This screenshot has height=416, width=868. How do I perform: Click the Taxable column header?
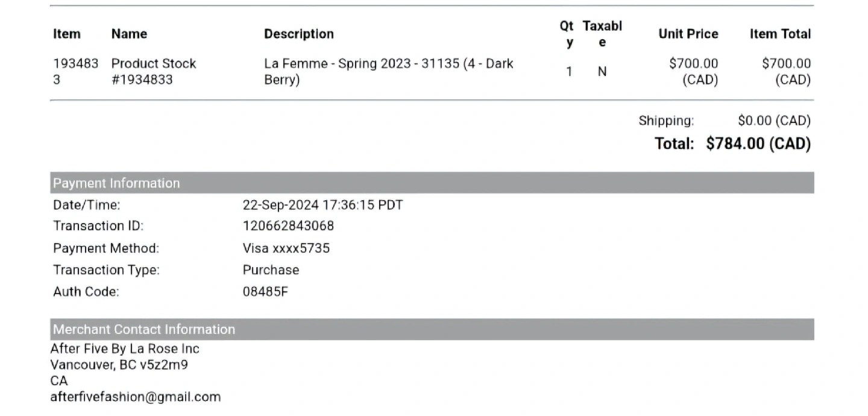[x=602, y=34]
